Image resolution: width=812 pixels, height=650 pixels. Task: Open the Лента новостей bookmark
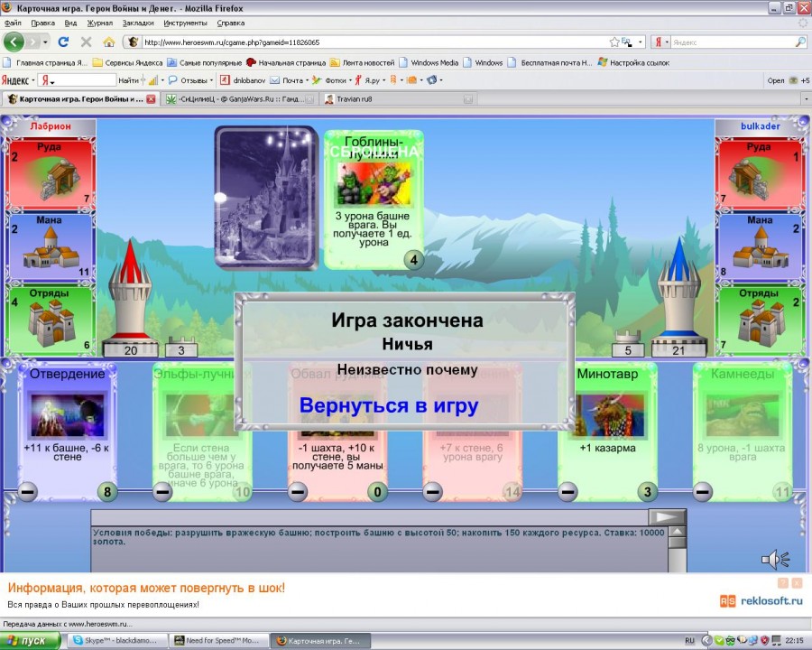pyautogui.click(x=363, y=62)
